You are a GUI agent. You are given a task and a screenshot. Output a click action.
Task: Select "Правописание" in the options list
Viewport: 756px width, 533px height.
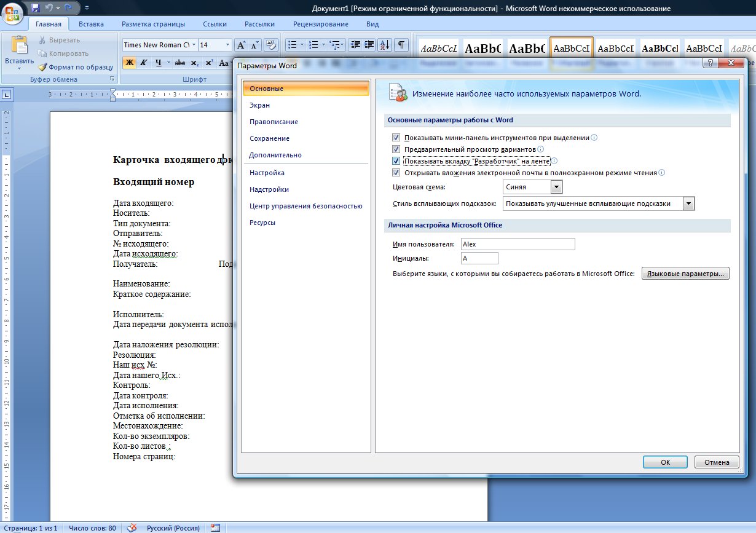tap(274, 122)
